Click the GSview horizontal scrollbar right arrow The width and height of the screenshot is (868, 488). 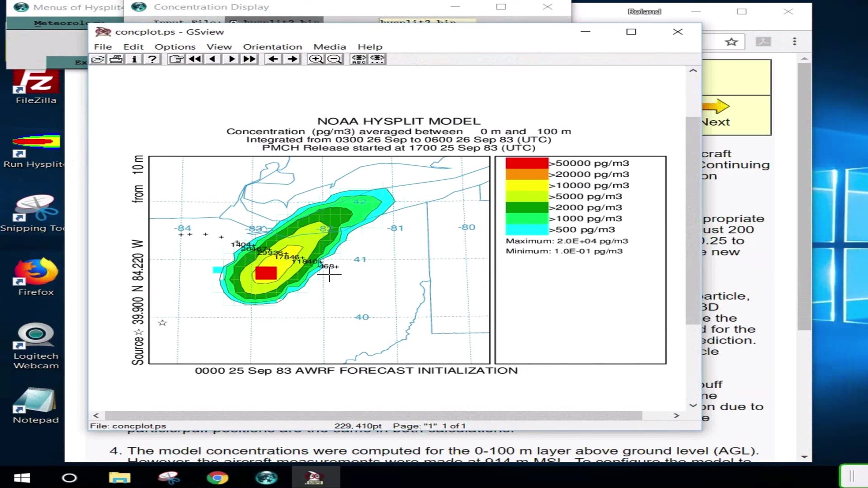point(676,415)
